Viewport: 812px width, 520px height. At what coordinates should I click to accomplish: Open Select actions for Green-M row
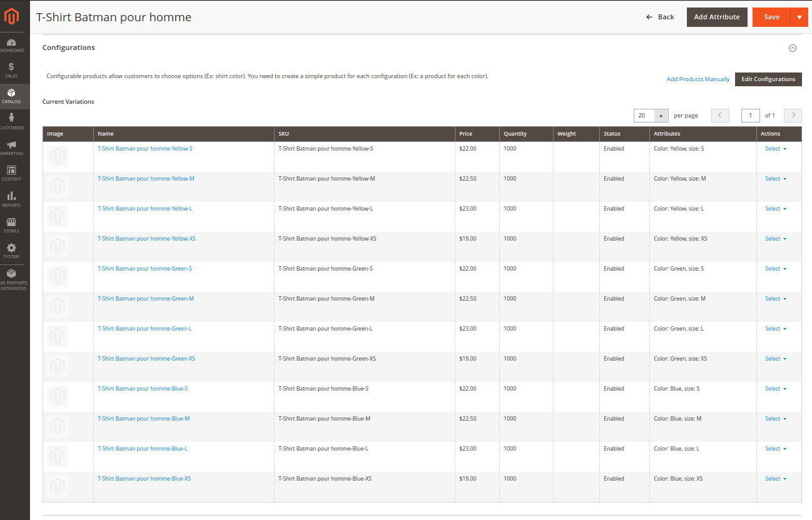pos(776,299)
